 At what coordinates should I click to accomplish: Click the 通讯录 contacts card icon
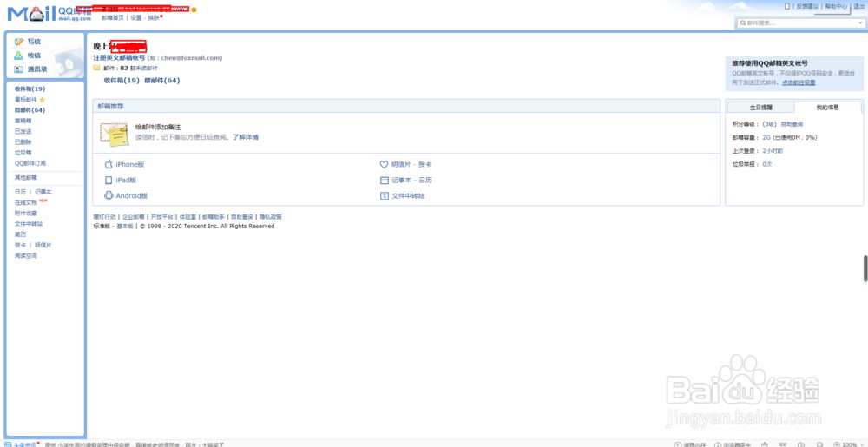(19, 69)
